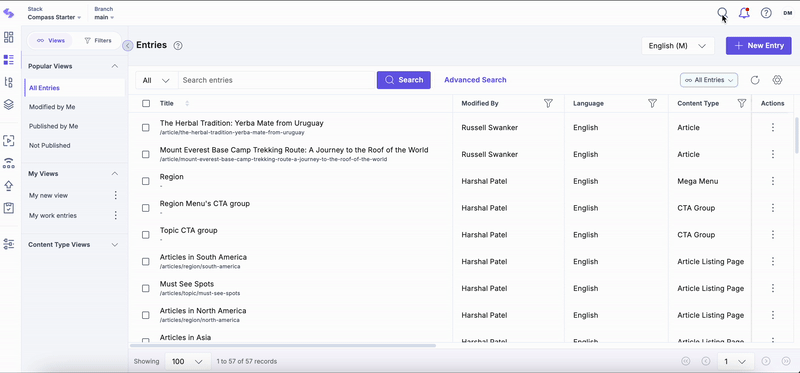Open the table settings gear icon
Viewport: 800px width, 373px height.
pos(777,80)
